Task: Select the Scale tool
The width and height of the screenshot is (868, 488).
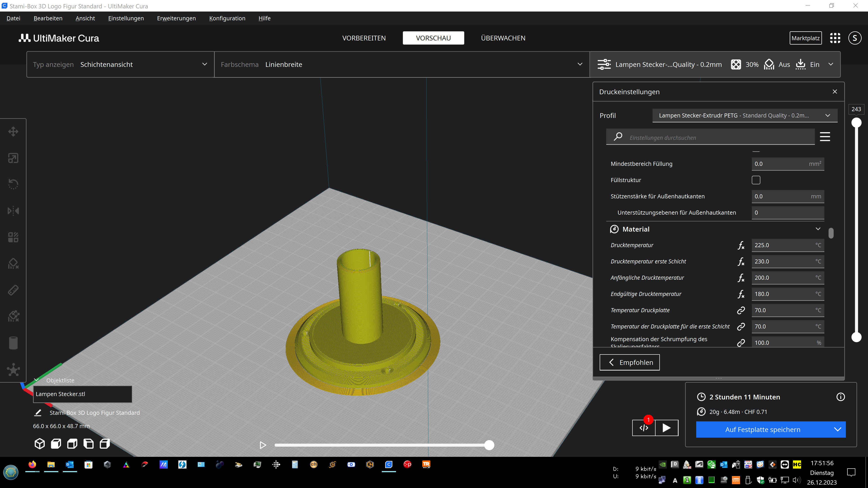Action: click(13, 158)
